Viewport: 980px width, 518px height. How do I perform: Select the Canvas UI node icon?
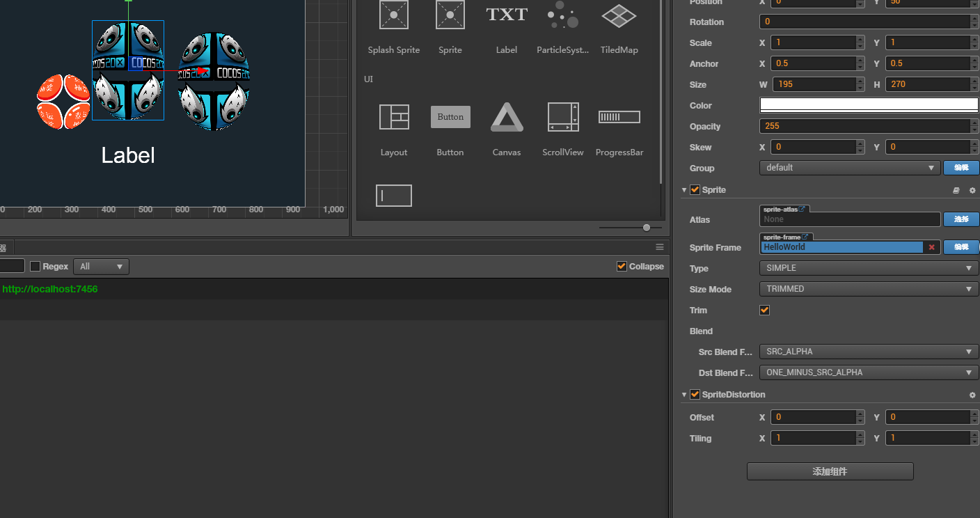(x=507, y=117)
